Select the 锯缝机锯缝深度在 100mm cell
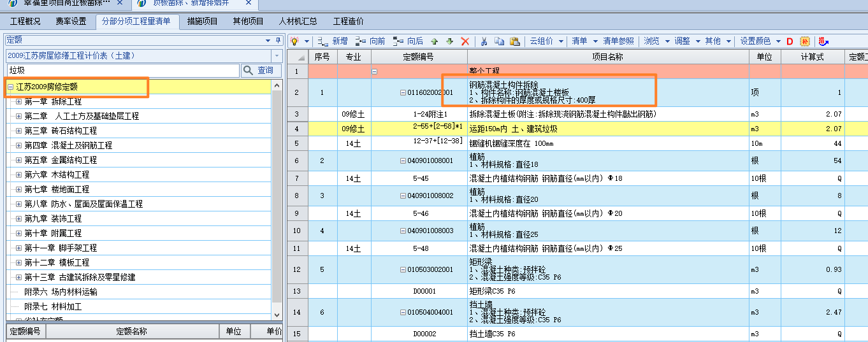868x342 pixels. [x=607, y=143]
